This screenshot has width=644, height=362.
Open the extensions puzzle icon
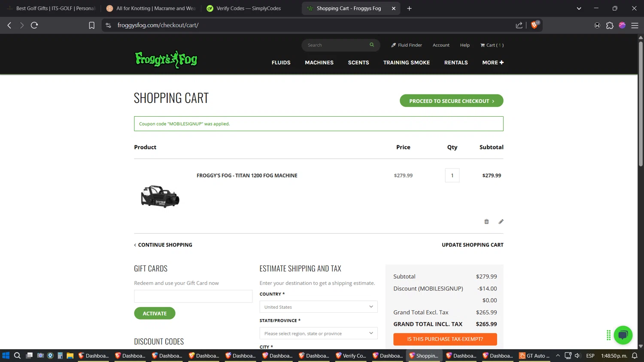[610, 25]
